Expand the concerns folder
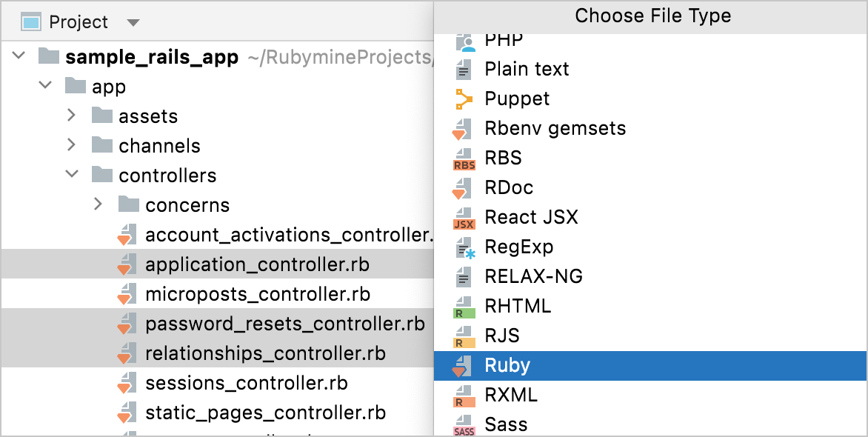 [x=98, y=204]
